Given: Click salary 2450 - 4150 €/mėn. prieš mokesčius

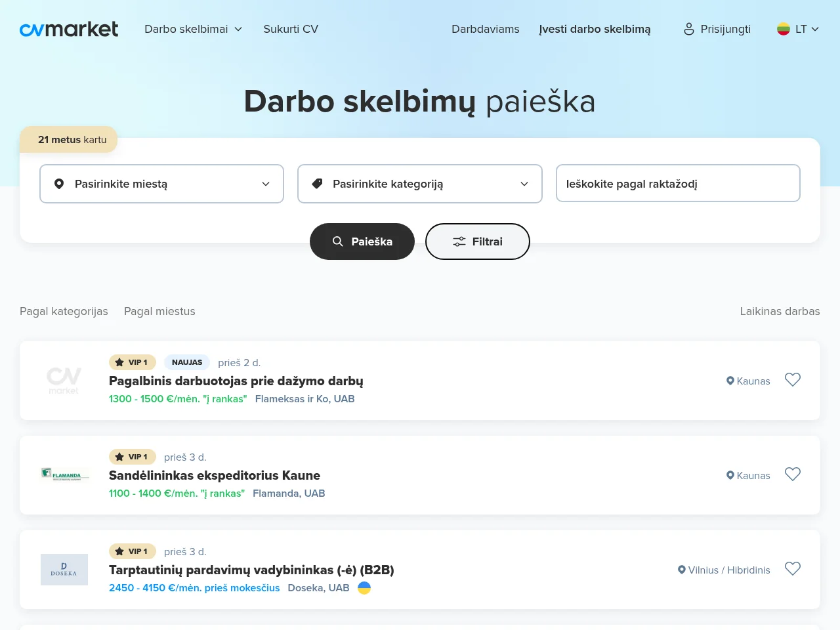Looking at the screenshot, I should (194, 588).
